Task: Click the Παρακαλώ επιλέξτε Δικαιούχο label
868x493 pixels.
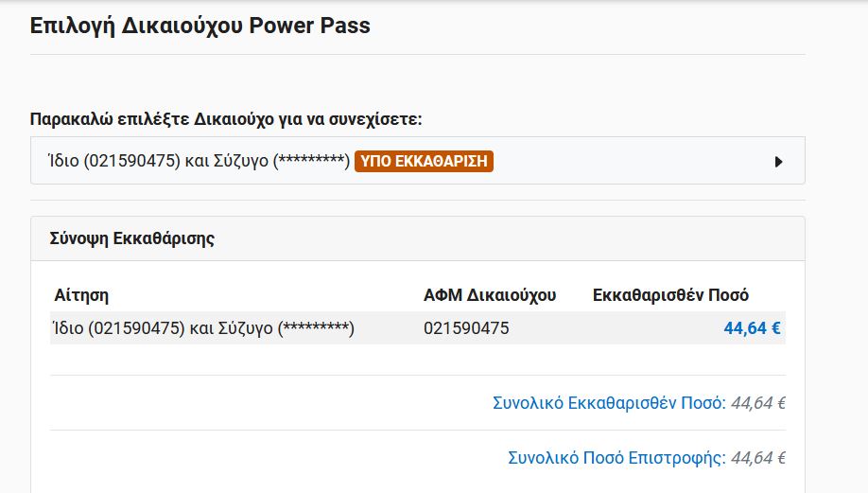Action: [226, 119]
